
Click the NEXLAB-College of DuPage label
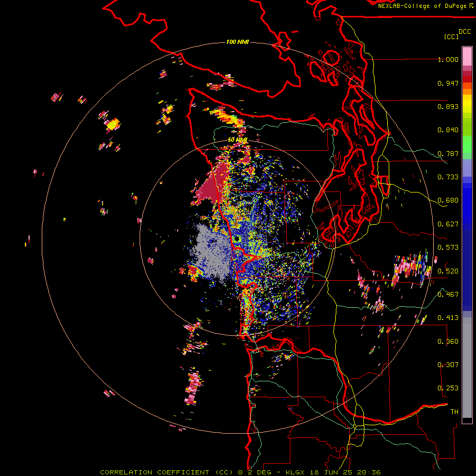pos(426,6)
